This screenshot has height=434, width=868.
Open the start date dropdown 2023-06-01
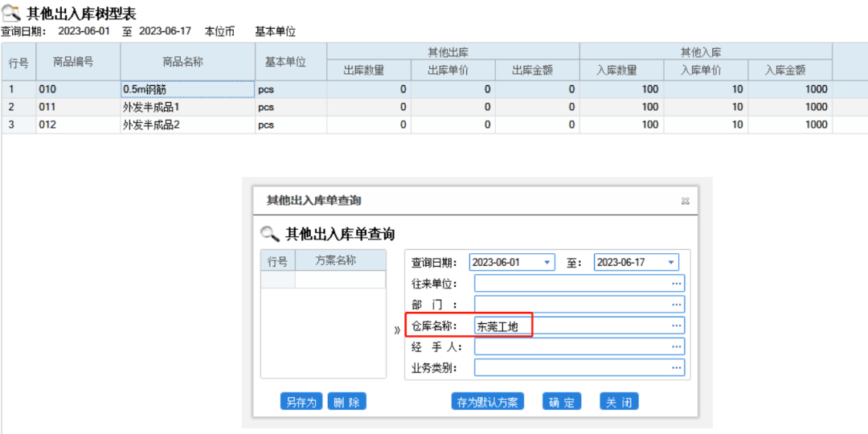click(547, 263)
